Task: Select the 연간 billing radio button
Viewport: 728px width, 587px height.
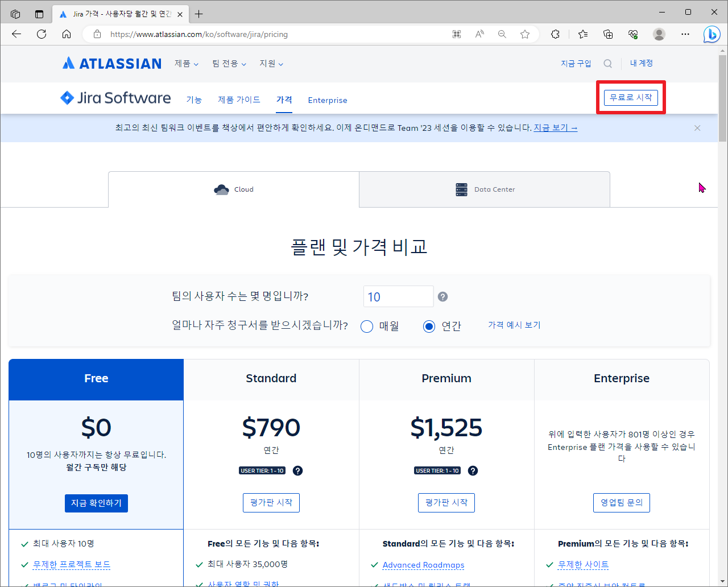Action: tap(429, 326)
